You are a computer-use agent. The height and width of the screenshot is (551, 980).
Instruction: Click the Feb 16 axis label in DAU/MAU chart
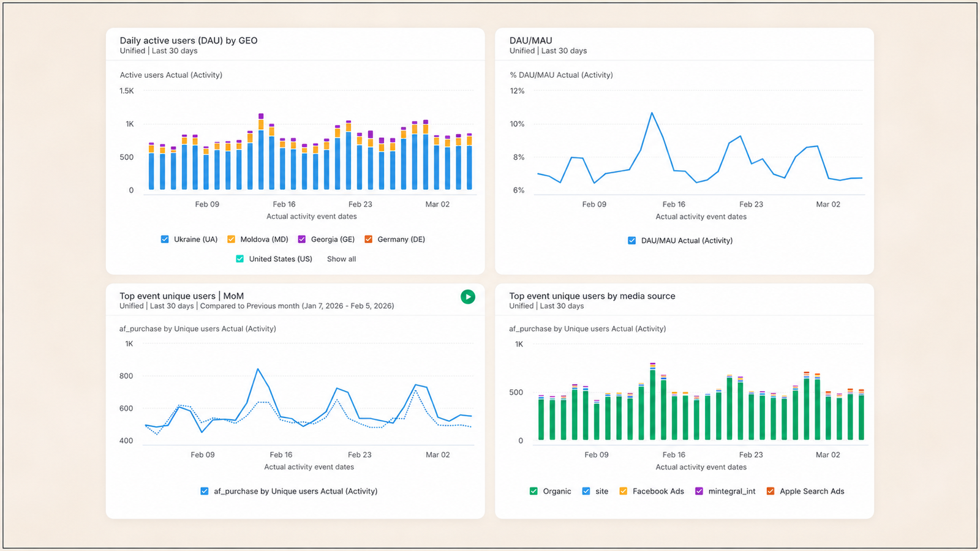(x=674, y=204)
